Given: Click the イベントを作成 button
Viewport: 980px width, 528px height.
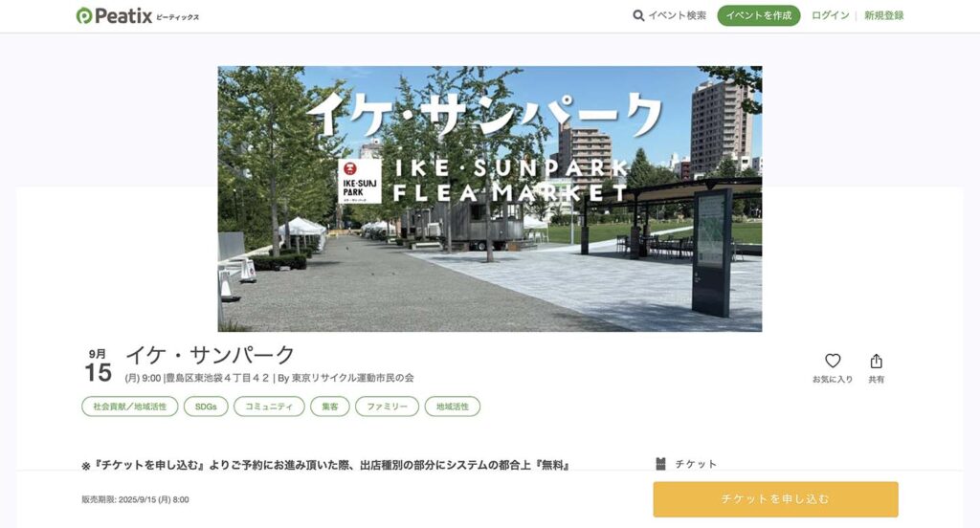Looking at the screenshot, I should (759, 15).
